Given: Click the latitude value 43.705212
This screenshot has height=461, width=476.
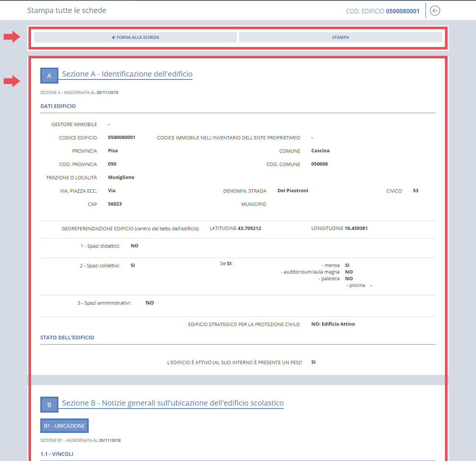Looking at the screenshot, I should click(249, 228).
